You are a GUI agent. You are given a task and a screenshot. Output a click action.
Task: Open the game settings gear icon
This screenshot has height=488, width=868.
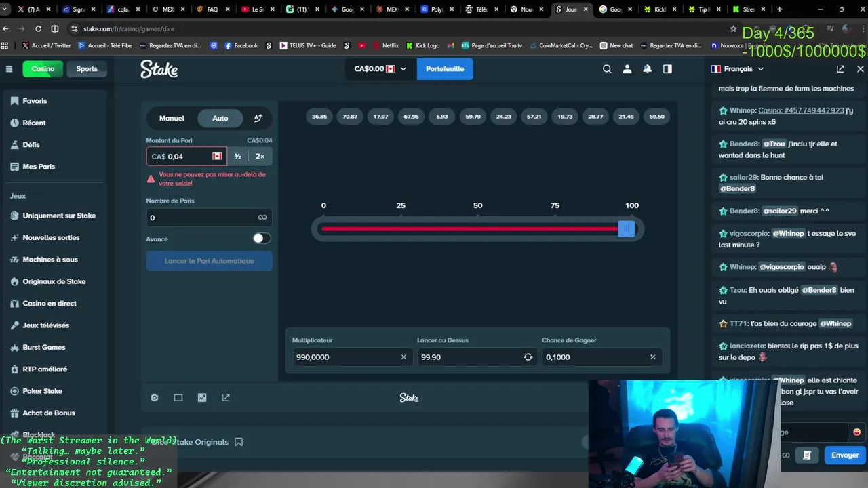point(155,398)
